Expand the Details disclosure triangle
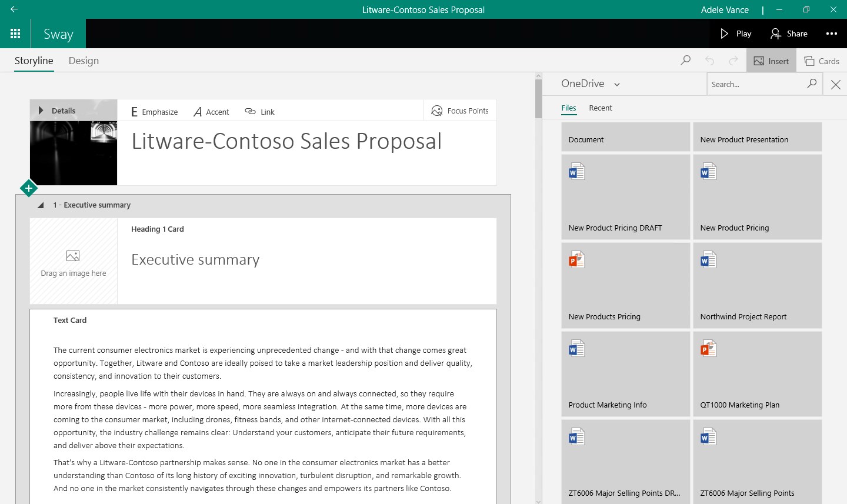 pyautogui.click(x=41, y=111)
